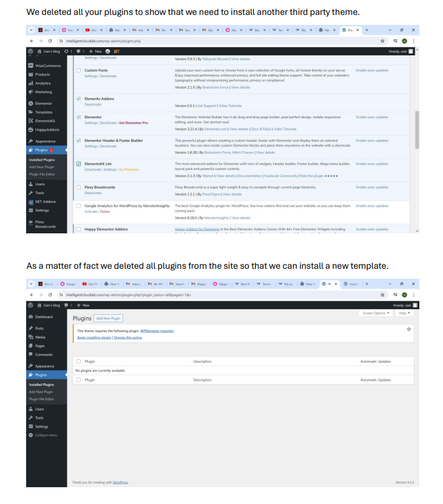Uncheck the Elemento Addons plugin checkbox

78,99
